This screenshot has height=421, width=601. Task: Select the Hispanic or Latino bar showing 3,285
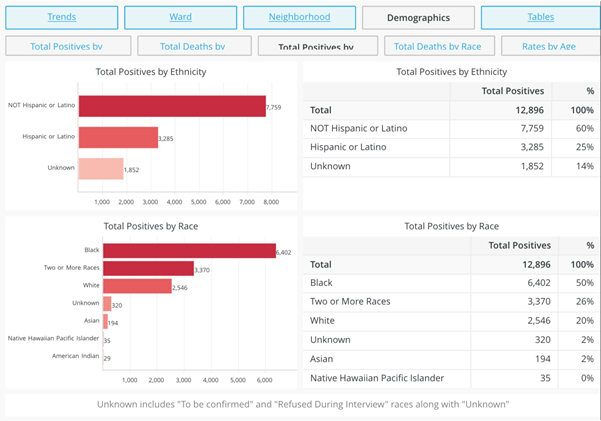pyautogui.click(x=118, y=137)
